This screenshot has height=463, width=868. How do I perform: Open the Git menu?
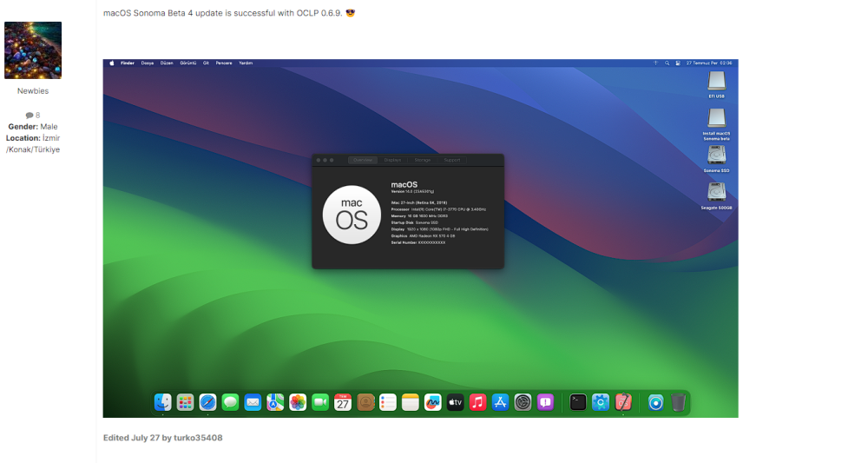point(206,63)
